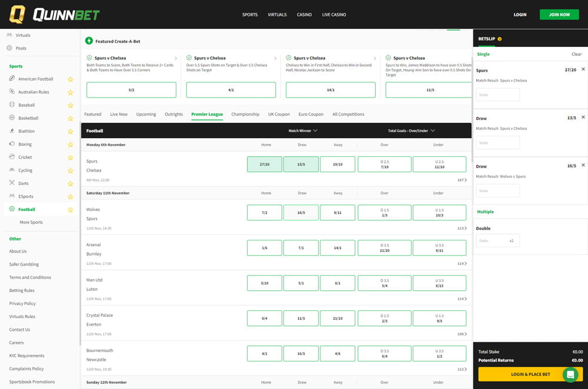Image resolution: width=588 pixels, height=389 pixels.
Task: Remove the Draw 13/5 selection from betslip
Action: click(x=583, y=118)
